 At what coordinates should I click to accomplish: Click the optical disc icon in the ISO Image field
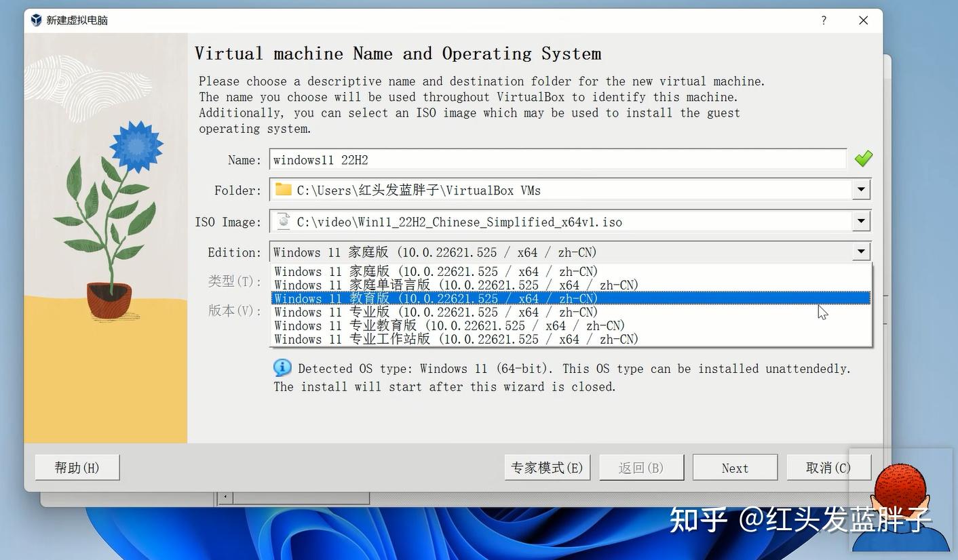(x=283, y=221)
